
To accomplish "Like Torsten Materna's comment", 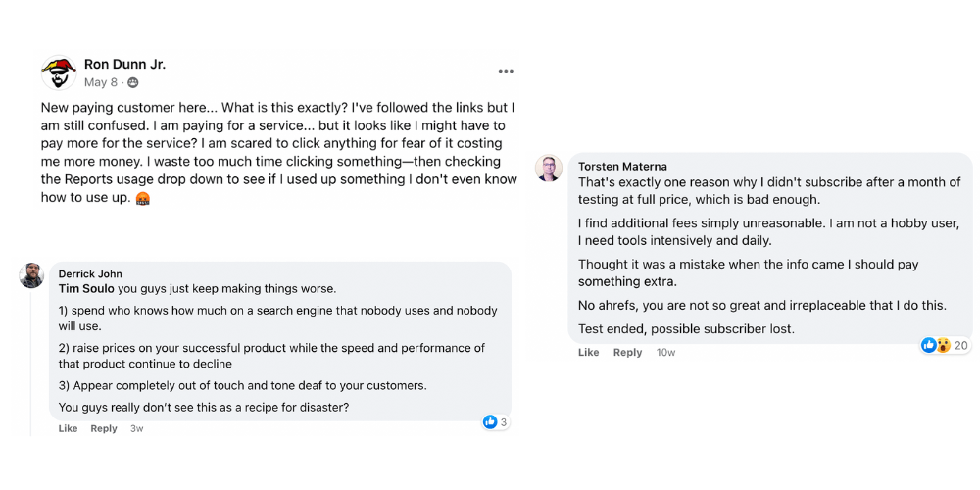I will click(x=588, y=353).
